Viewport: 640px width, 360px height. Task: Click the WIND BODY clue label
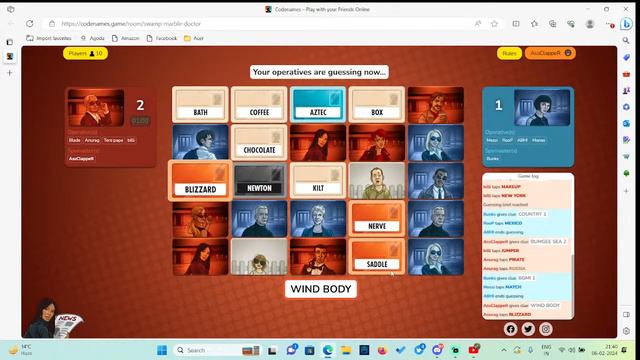[x=321, y=289]
